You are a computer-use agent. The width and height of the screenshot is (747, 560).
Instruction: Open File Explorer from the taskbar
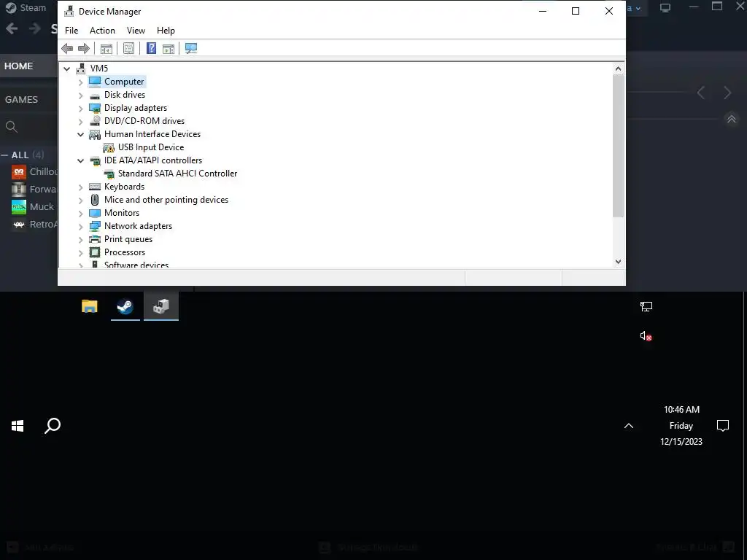[x=90, y=306]
